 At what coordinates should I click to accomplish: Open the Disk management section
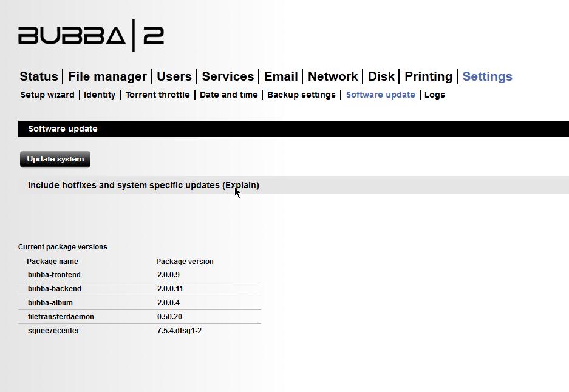[381, 76]
